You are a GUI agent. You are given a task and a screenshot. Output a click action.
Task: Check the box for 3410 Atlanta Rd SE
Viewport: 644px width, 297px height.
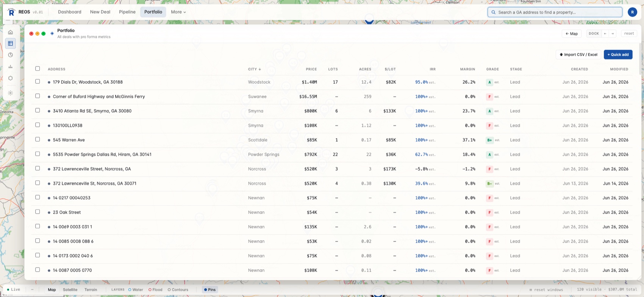[x=38, y=110]
